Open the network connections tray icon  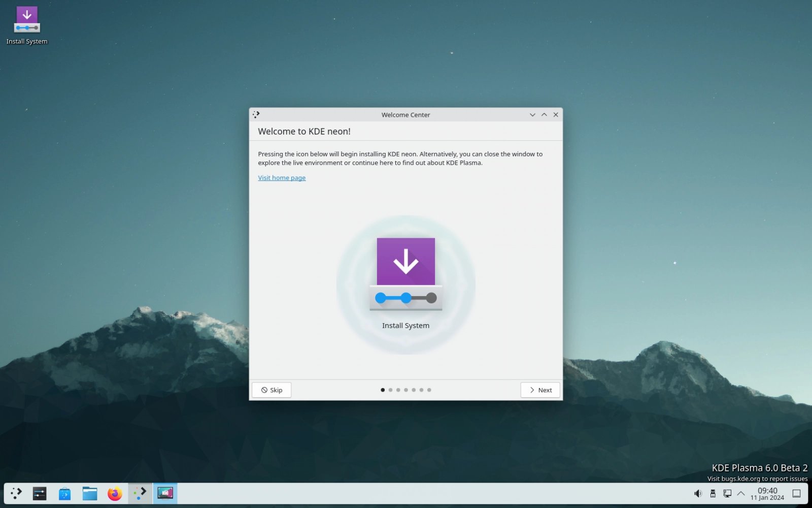click(727, 493)
